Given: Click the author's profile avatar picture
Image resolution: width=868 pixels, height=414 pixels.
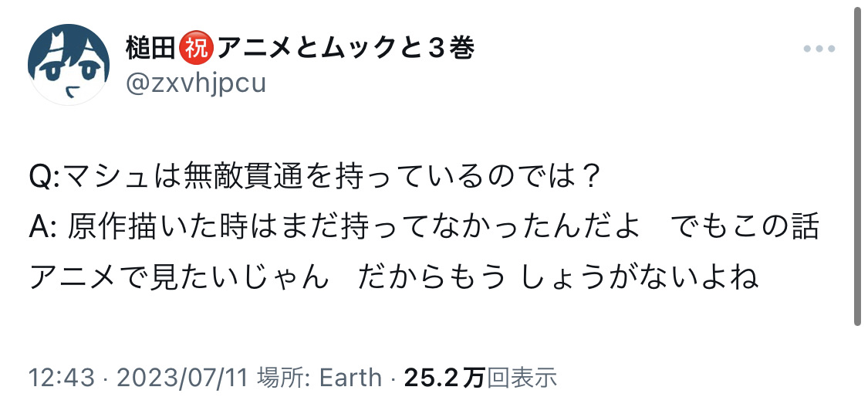Looking at the screenshot, I should [x=69, y=64].
